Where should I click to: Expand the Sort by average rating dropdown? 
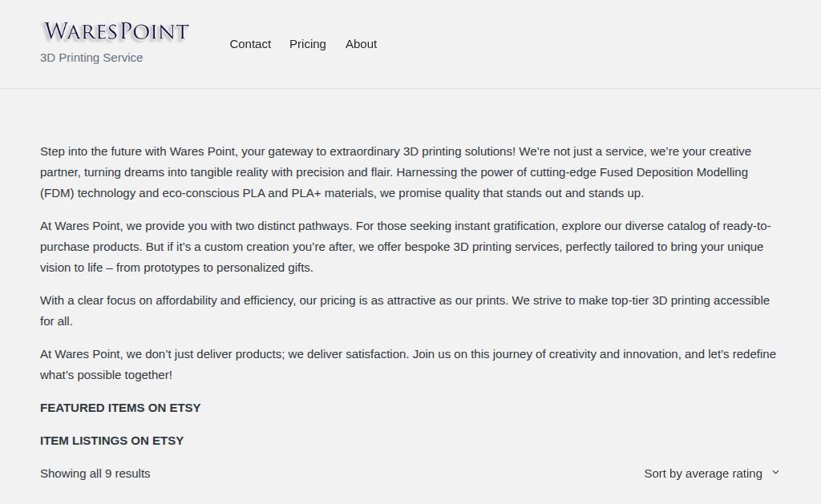click(x=703, y=474)
